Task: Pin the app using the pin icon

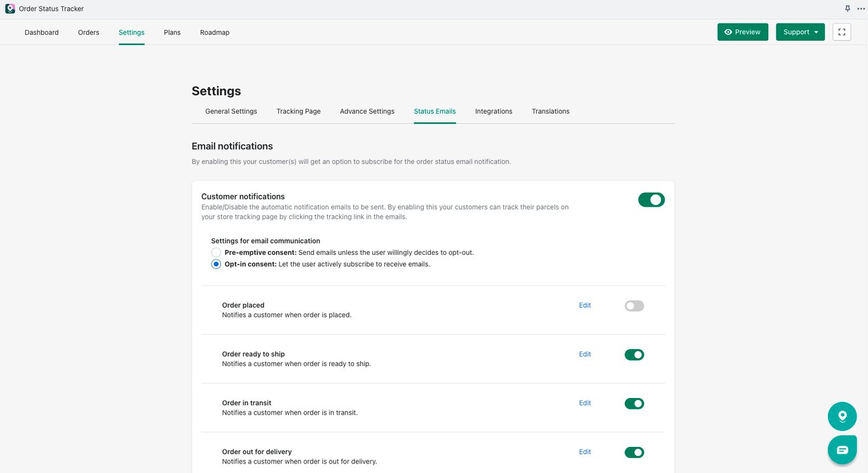Action: point(848,9)
